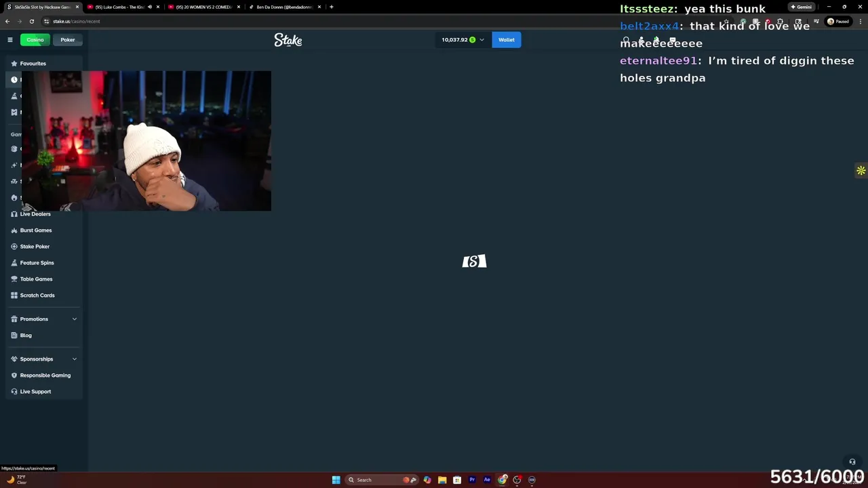
Task: Open File Explorer from the taskbar
Action: pos(442,480)
